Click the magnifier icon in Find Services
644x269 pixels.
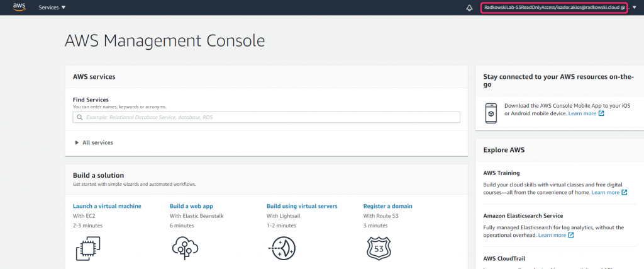click(x=79, y=117)
